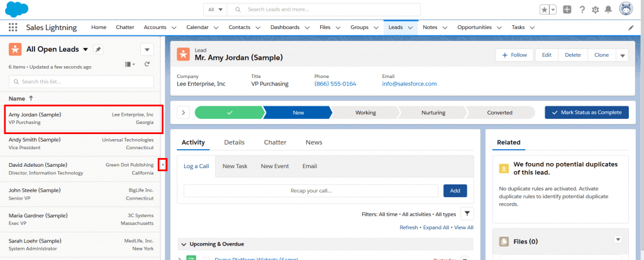Open the Global Actions plus icon
The image size is (644, 260).
pos(567,10)
